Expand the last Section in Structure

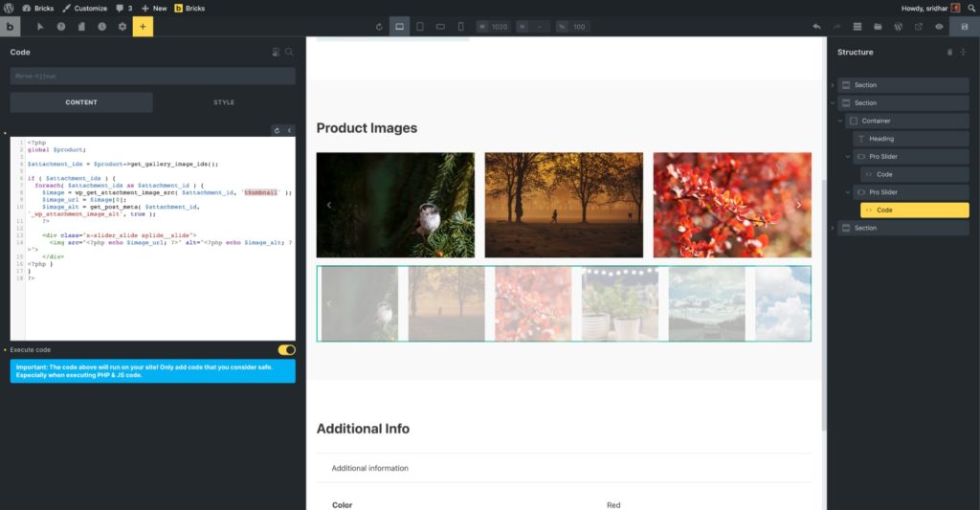click(833, 228)
